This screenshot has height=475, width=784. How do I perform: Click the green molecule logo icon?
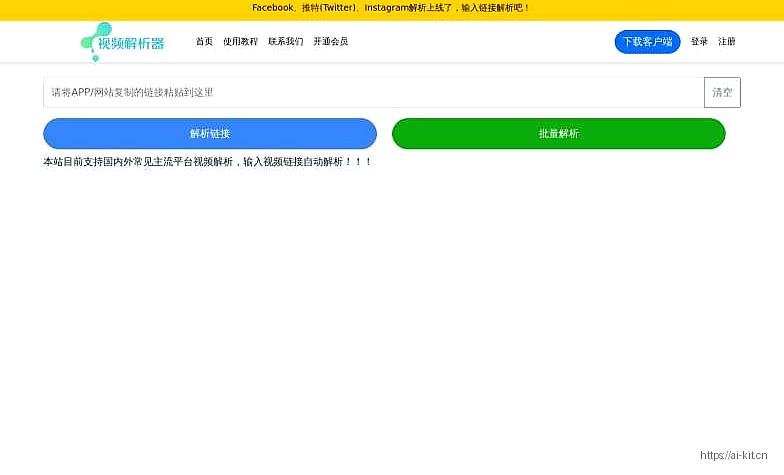(x=94, y=38)
